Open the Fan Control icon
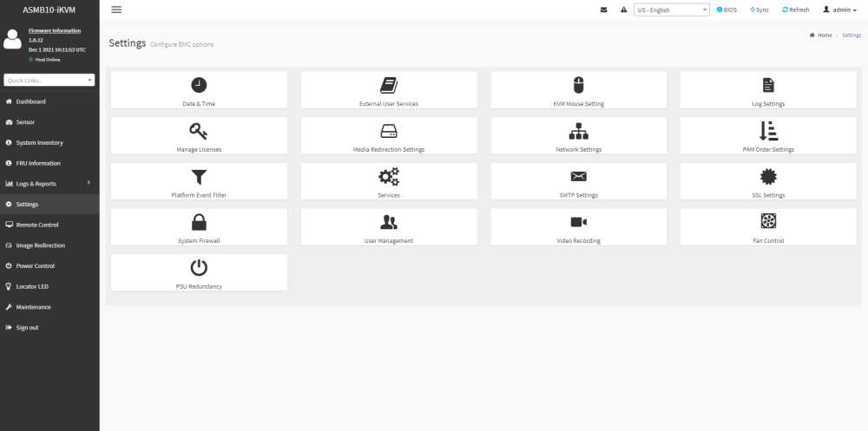Screen dimensions: 868x431 pos(768,221)
